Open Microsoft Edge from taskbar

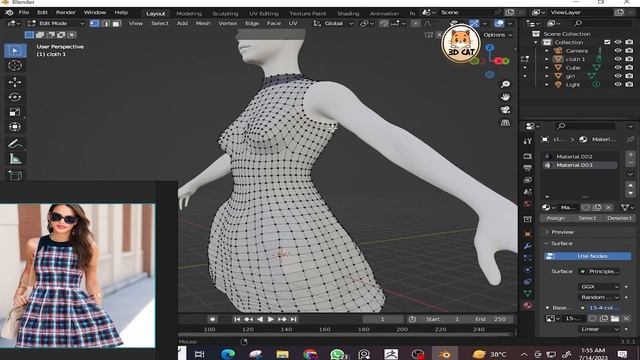(228, 354)
